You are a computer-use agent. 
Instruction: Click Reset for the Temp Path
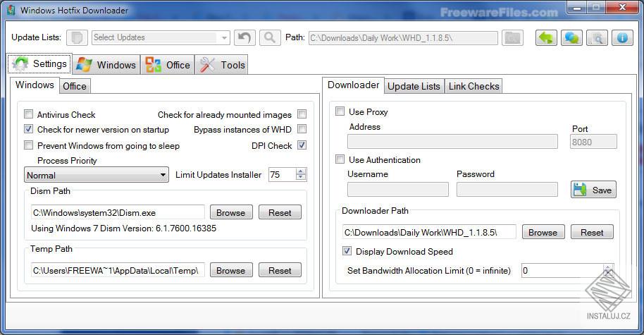[280, 270]
